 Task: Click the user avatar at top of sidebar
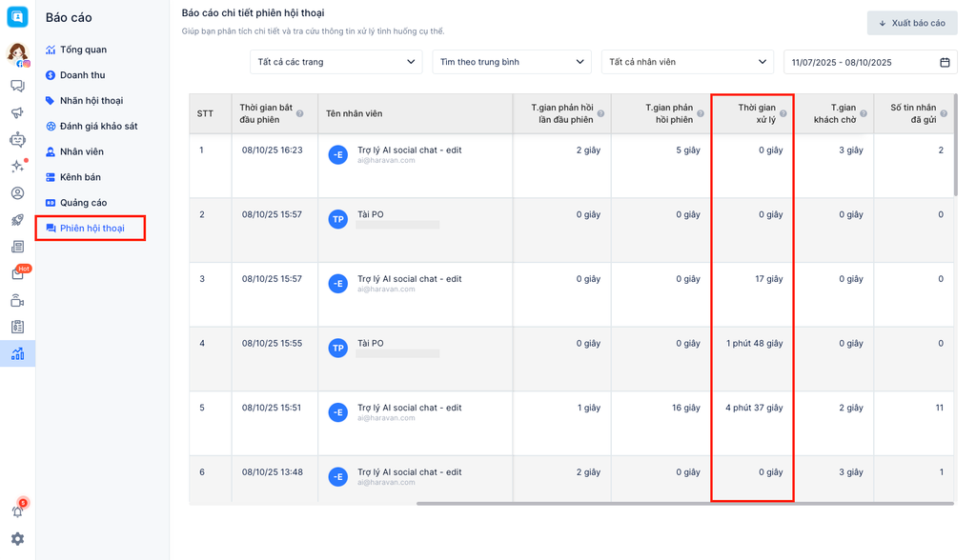click(17, 53)
